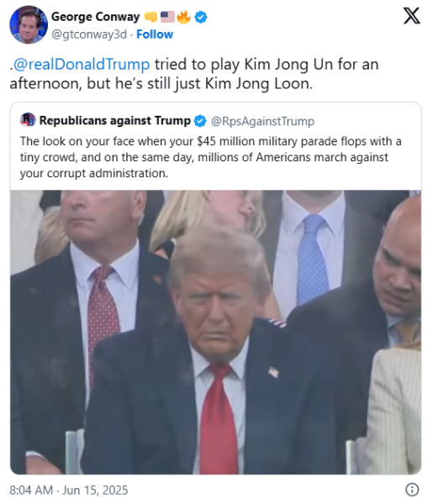Click the blue verified badge beside George Conway
The height and width of the screenshot is (504, 433).
tap(201, 17)
